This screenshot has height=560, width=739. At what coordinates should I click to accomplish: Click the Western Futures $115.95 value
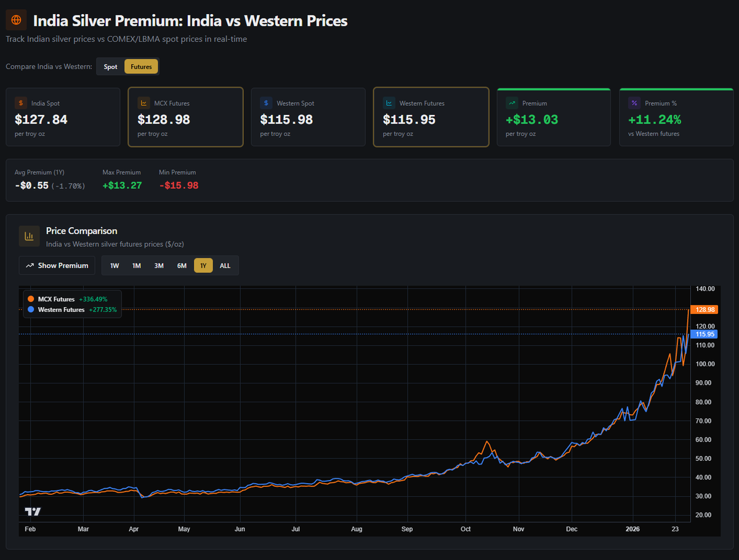[x=409, y=119]
